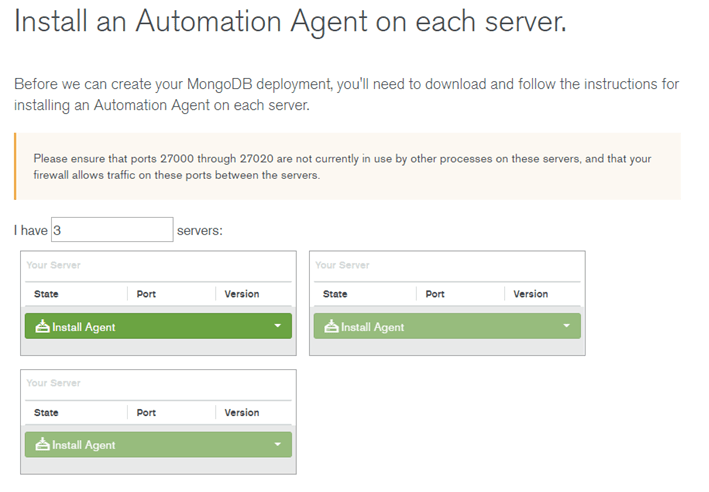Click the third server's Install Agent button
Viewport: 709px width, 492px height.
tap(158, 444)
